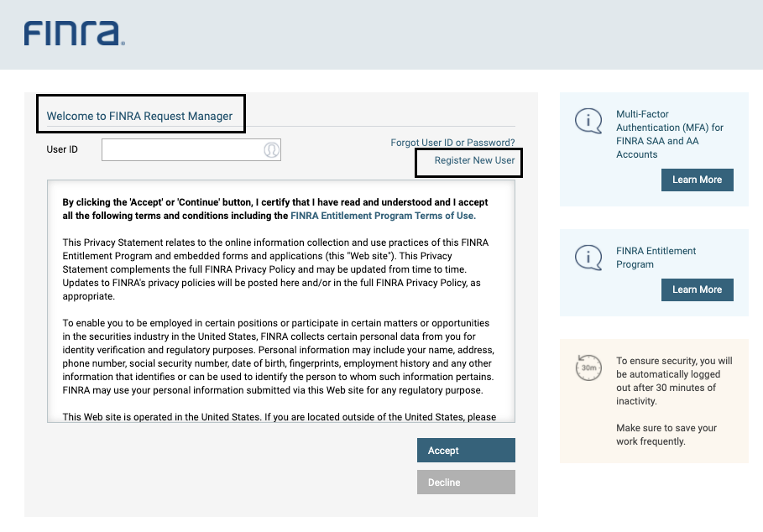Click the FINRA logo in the header
Screen dimensions: 763x532
click(74, 34)
